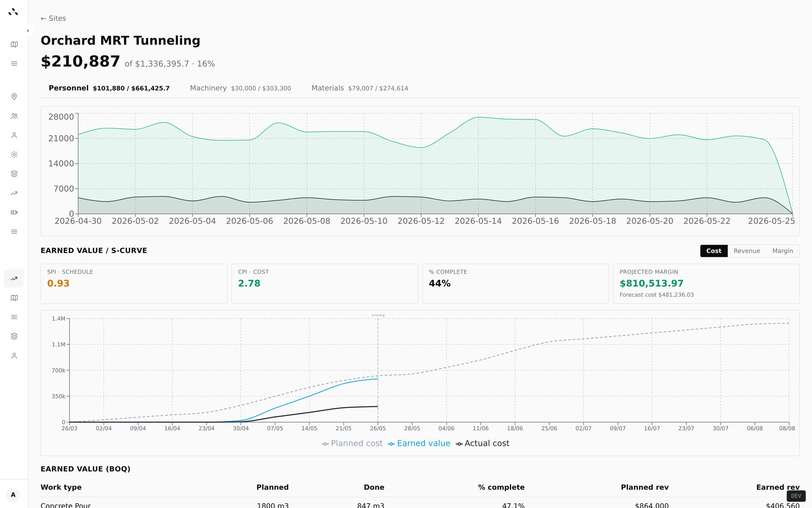Open the camera icon in the sidebar
This screenshot has height=508, width=812.
point(14,212)
